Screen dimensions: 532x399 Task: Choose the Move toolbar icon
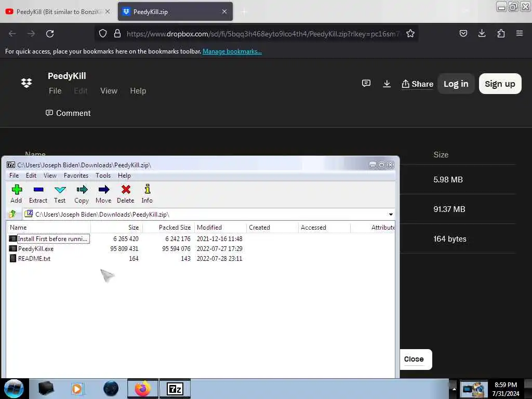pos(103,194)
